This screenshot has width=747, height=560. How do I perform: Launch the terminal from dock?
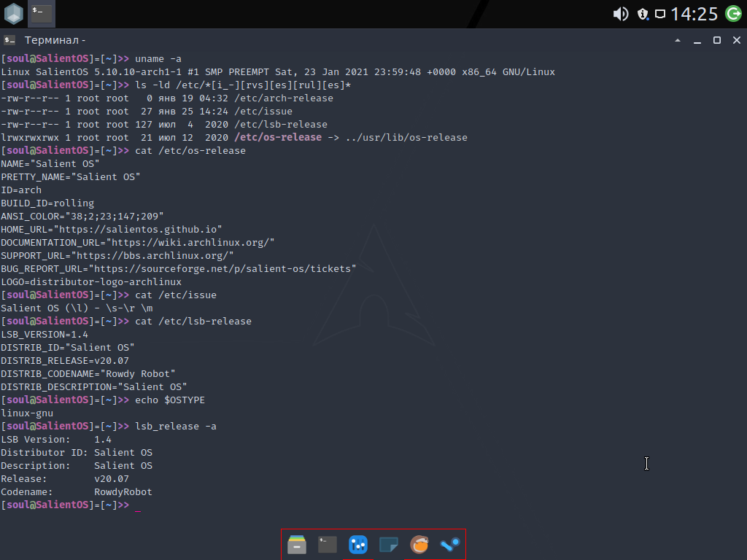(x=328, y=544)
